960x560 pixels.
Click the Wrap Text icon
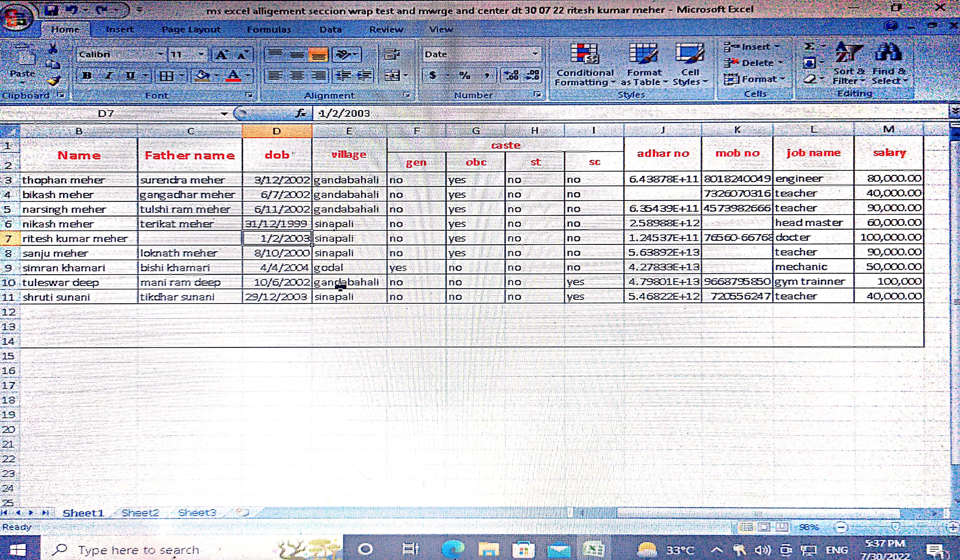(x=392, y=54)
